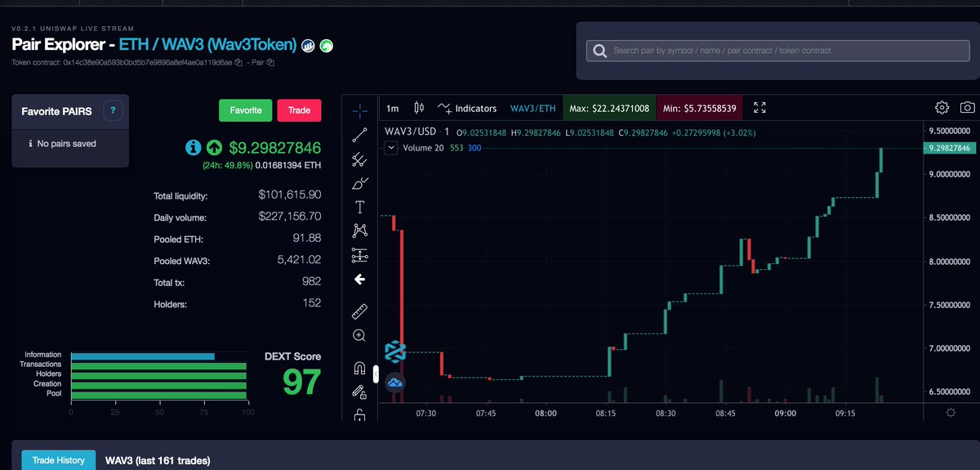Collapse the drawing toolbar handle
The image size is (980, 470).
[376, 374]
